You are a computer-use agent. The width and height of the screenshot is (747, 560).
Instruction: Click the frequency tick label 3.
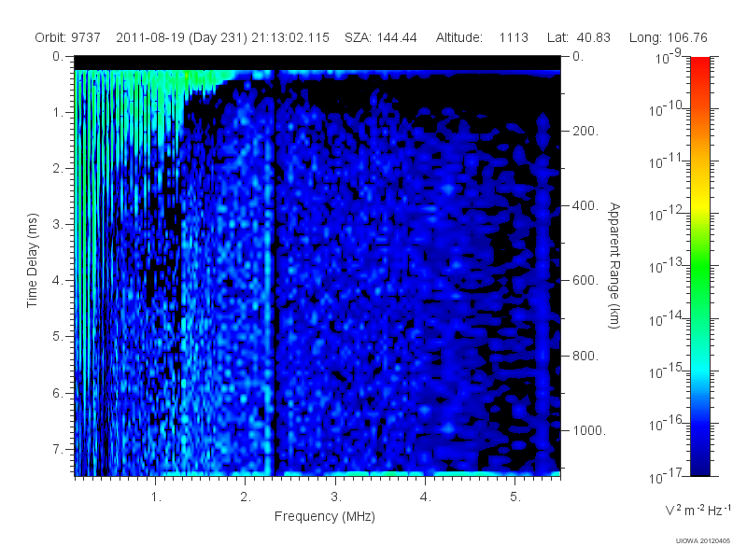335,497
